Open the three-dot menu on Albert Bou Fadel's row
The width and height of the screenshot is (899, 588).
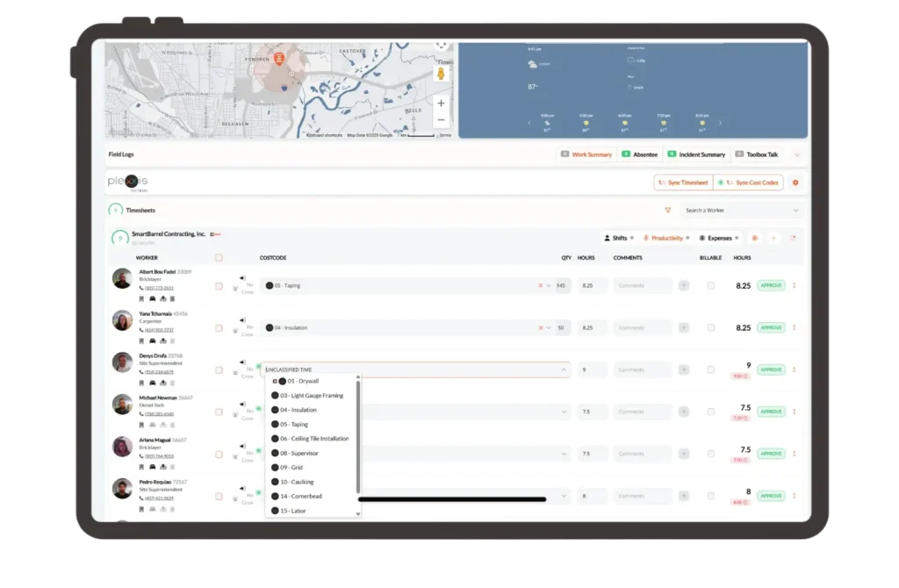[x=794, y=285]
